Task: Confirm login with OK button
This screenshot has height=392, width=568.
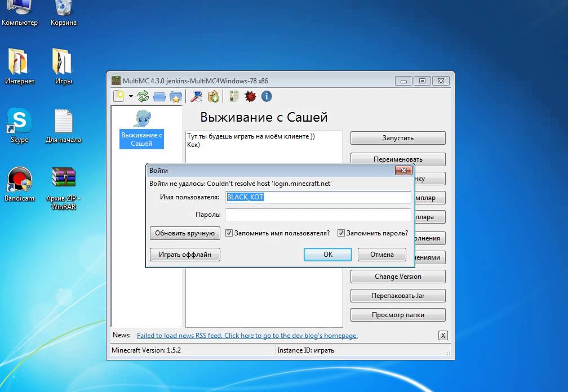Action: coord(328,255)
